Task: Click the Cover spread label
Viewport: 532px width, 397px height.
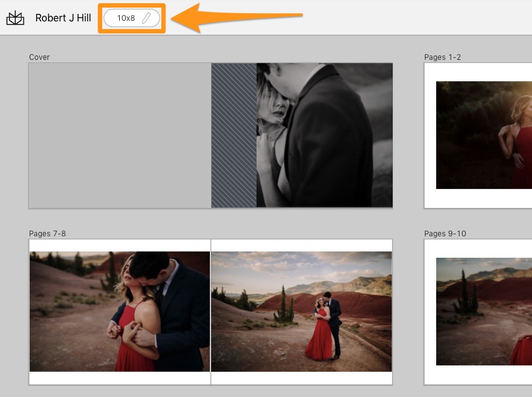Action: point(39,57)
